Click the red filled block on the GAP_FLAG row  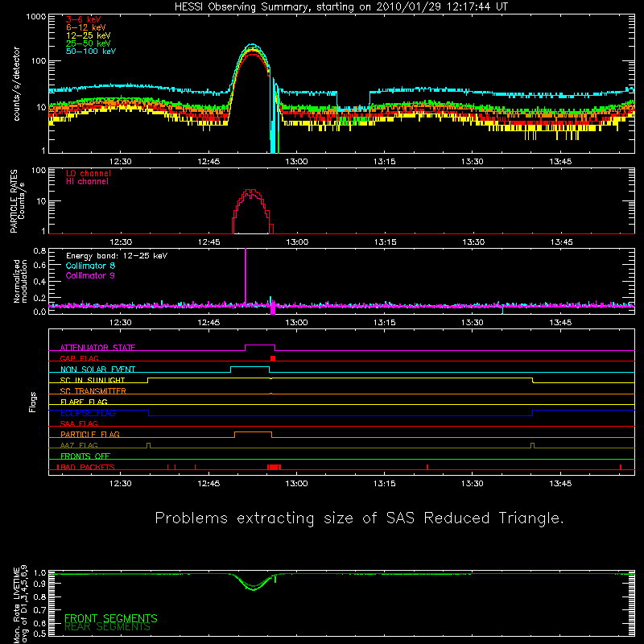pyautogui.click(x=273, y=358)
